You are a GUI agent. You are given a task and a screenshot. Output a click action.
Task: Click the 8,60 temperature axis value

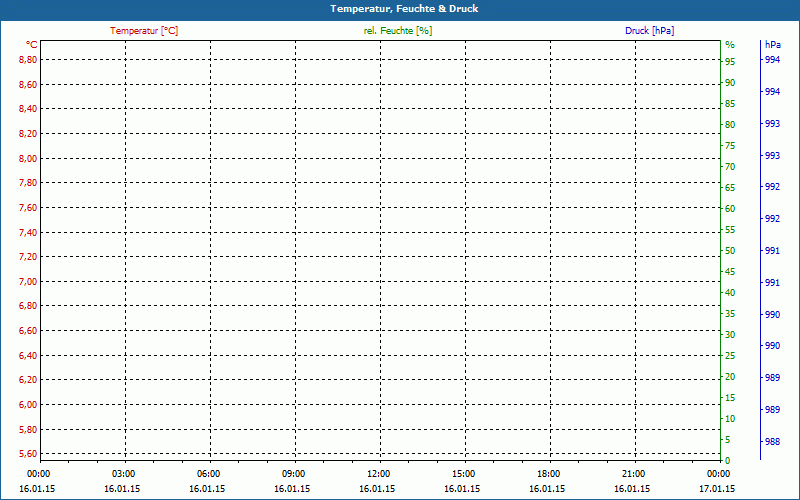click(28, 85)
